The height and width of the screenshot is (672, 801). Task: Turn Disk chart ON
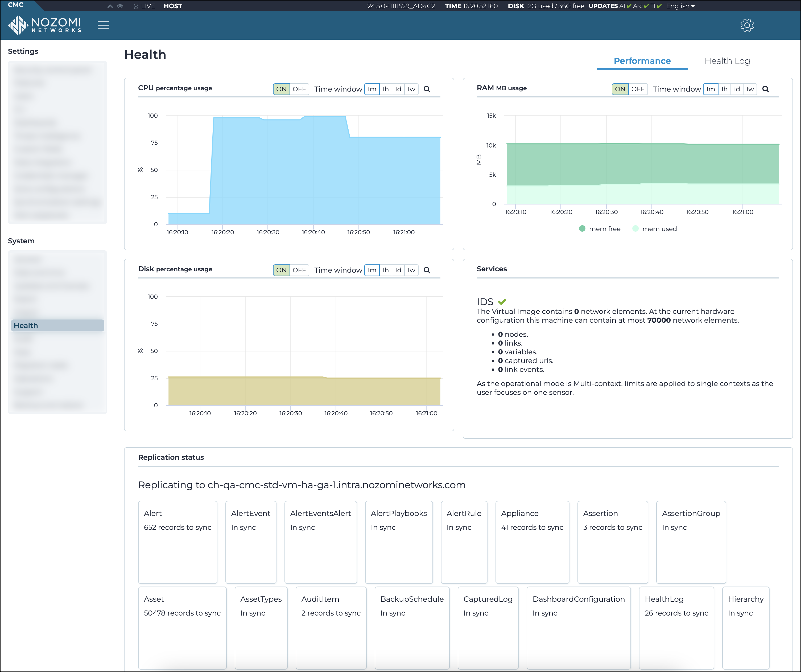pyautogui.click(x=281, y=270)
